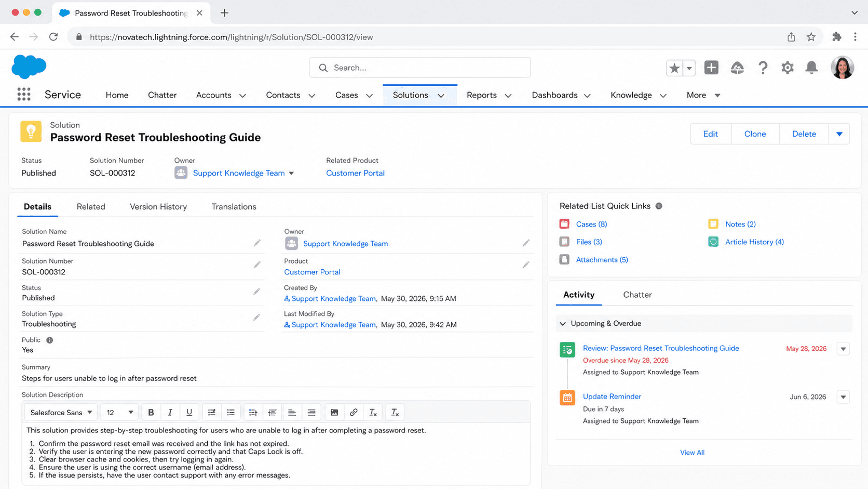This screenshot has height=489, width=868.
Task: Go to the Home navigation tab
Action: coord(117,95)
